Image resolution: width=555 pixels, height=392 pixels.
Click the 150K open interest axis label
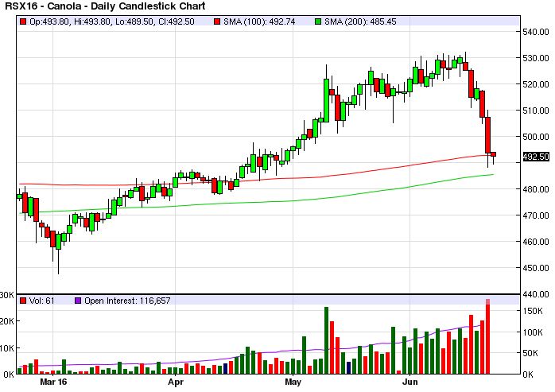530,311
